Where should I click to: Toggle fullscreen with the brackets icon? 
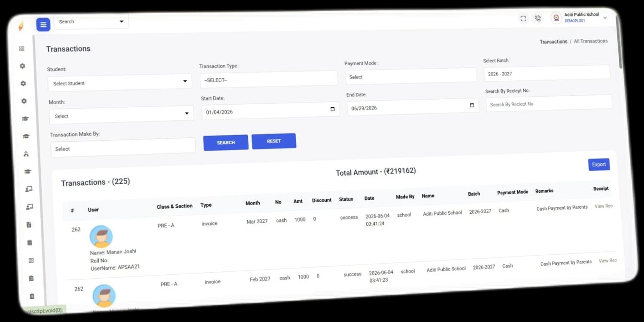point(523,18)
